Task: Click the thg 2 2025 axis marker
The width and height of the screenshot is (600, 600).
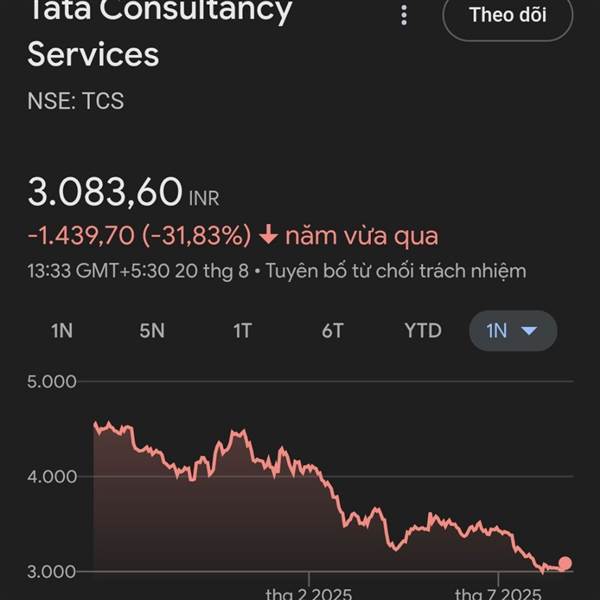Action: (x=308, y=593)
